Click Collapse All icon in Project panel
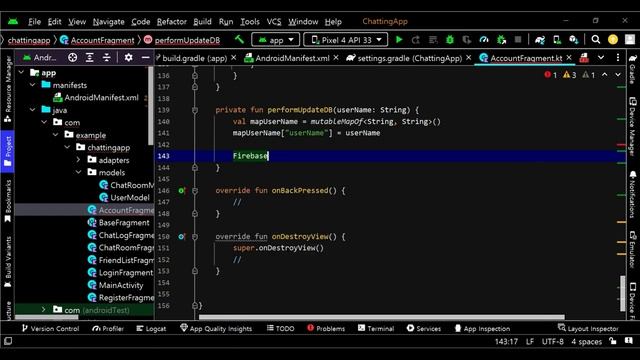 (x=107, y=58)
